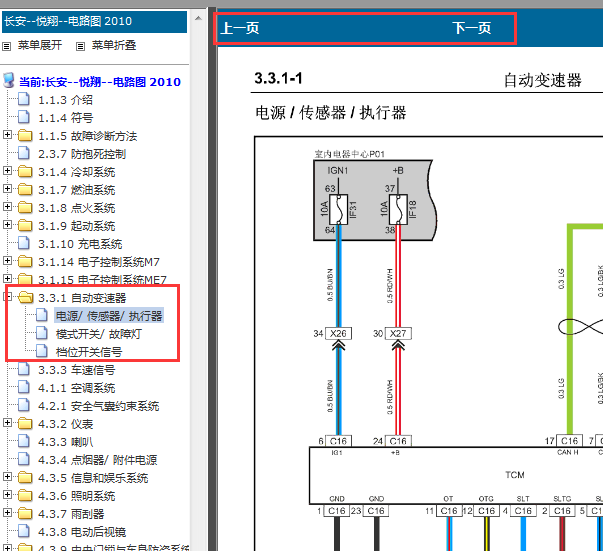
Task: Open the 3.3.3 车速信号 page
Action: click(77, 370)
